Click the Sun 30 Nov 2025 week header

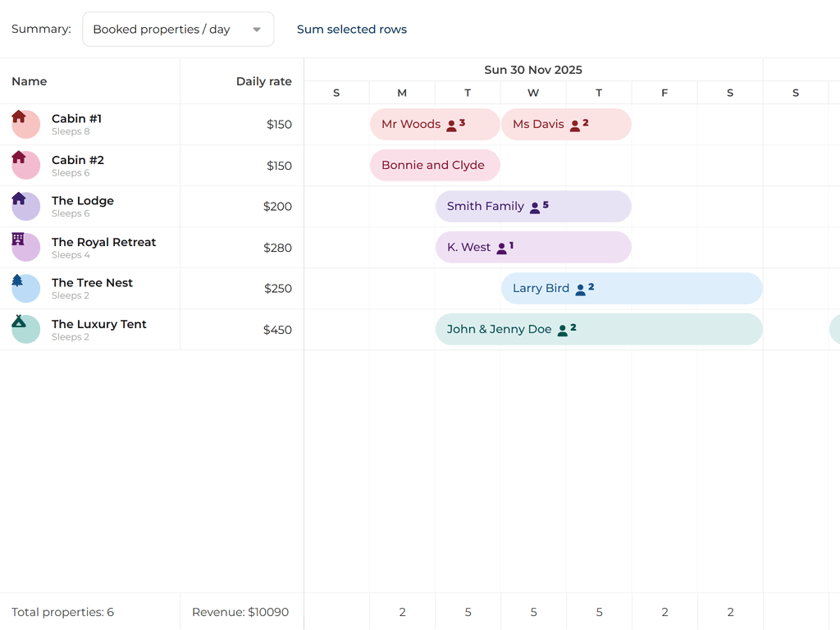click(533, 70)
